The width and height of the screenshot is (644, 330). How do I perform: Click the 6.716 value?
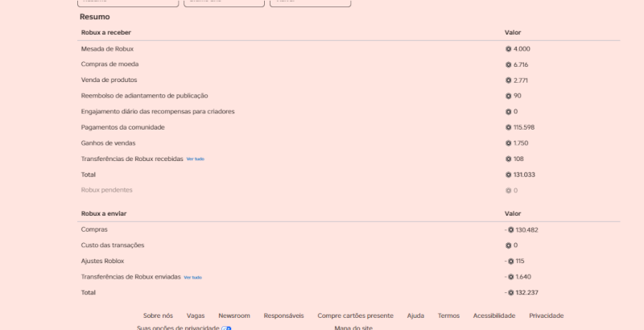(x=521, y=65)
